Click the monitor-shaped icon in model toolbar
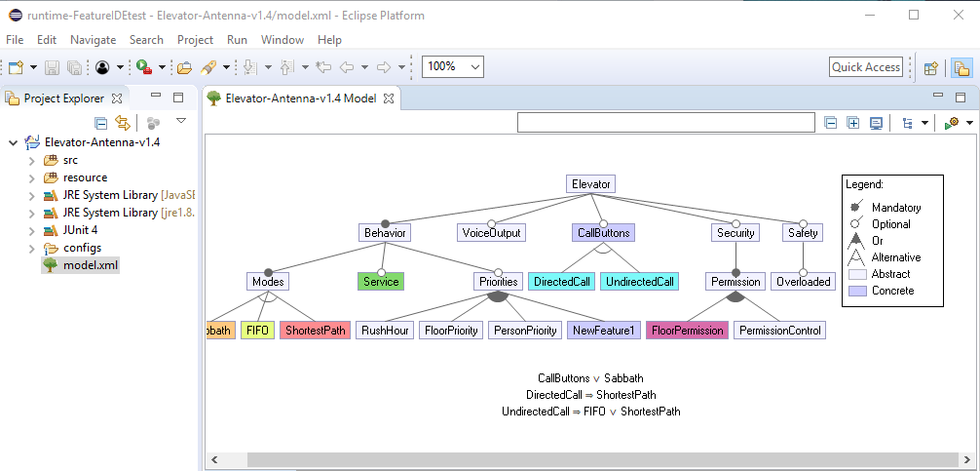The height and width of the screenshot is (471, 980). pos(876,123)
